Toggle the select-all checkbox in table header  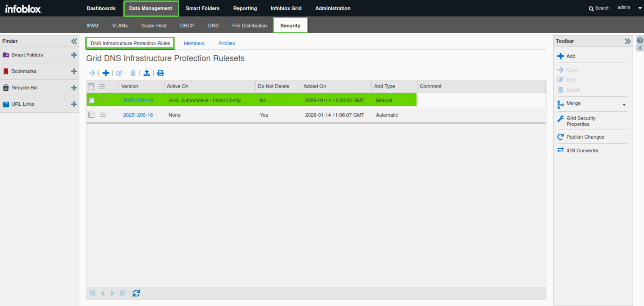[91, 87]
